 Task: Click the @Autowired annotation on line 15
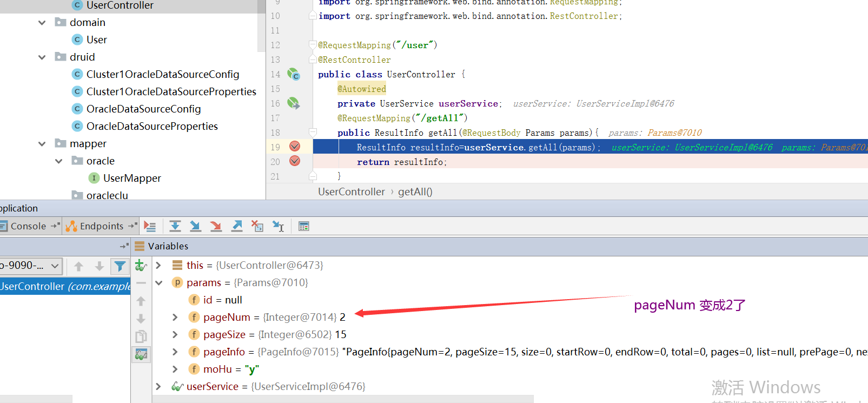pyautogui.click(x=361, y=89)
